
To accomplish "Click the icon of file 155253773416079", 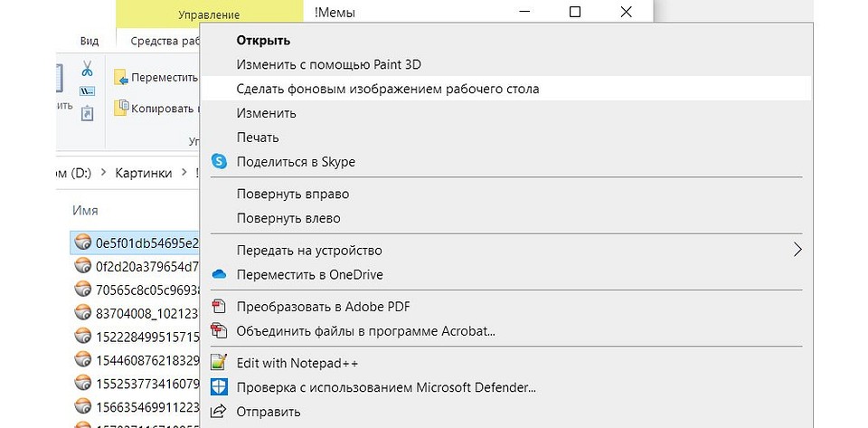I will 82,382.
